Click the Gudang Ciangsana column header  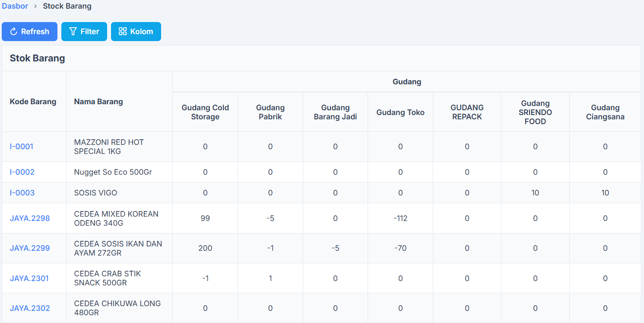(x=605, y=112)
